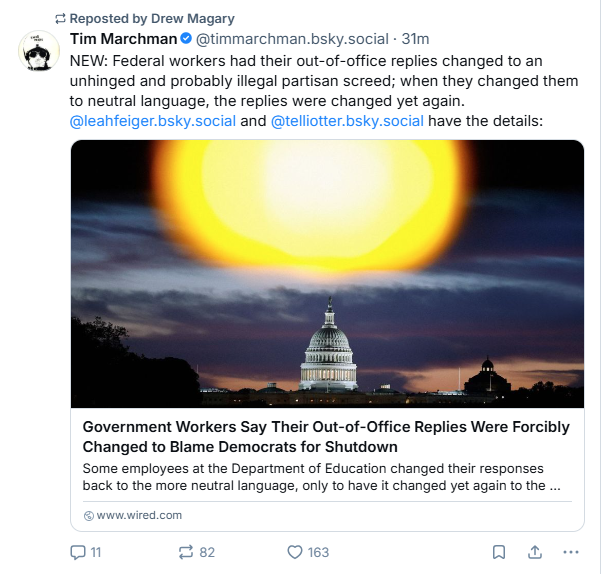Image resolution: width=602 pixels, height=574 pixels.
Task: Click the repost arrows icon
Action: click(184, 552)
